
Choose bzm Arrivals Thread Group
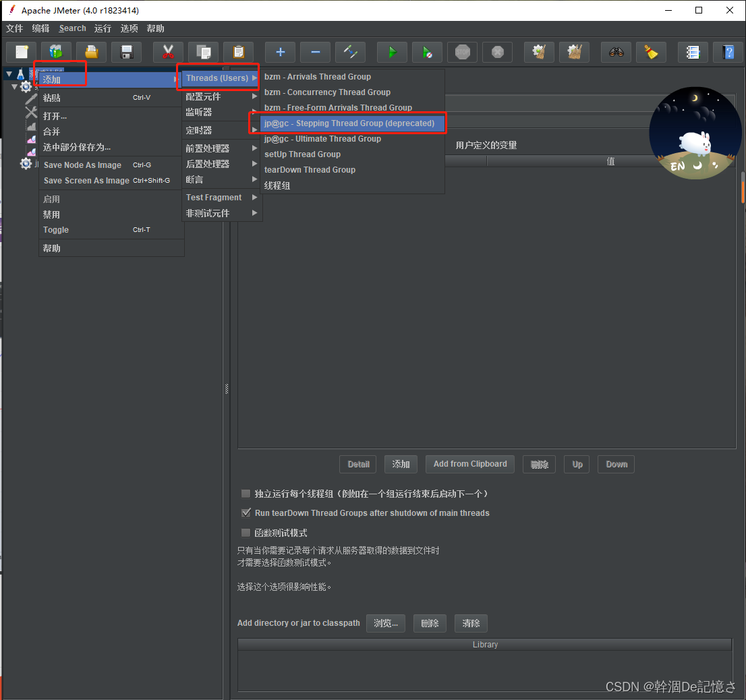point(351,77)
